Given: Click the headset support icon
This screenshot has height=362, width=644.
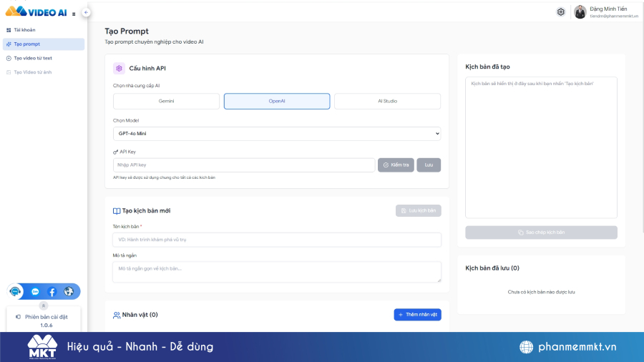Looking at the screenshot, I should 16,292.
